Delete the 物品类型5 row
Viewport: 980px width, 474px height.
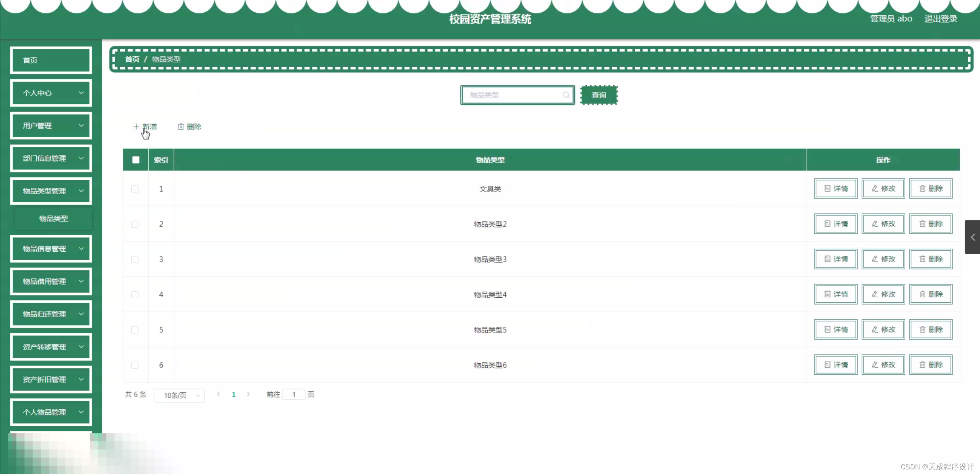[x=931, y=330]
